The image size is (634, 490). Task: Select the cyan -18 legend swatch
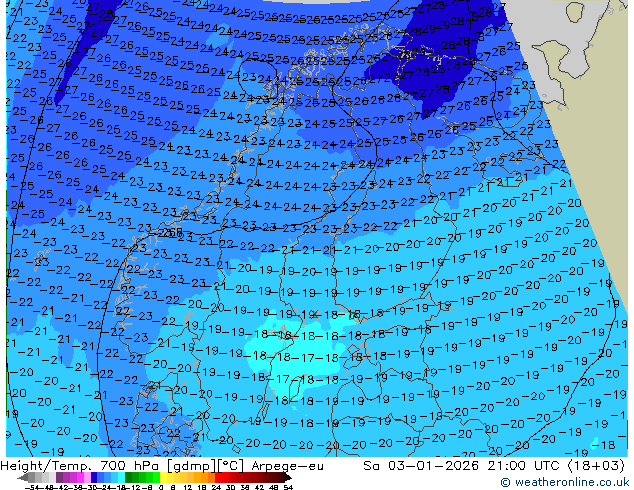coord(122,478)
